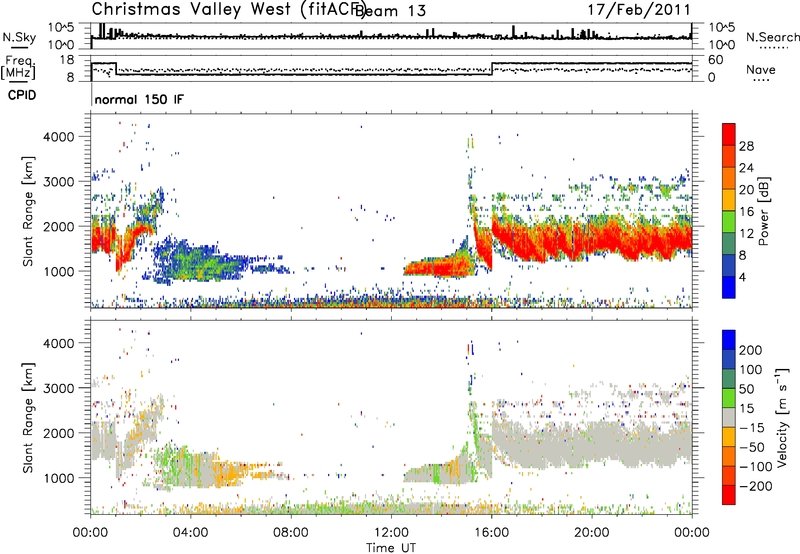Click the 'N.Search' legend label
Viewport: 800px width, 554px height.
pyautogui.click(x=773, y=37)
